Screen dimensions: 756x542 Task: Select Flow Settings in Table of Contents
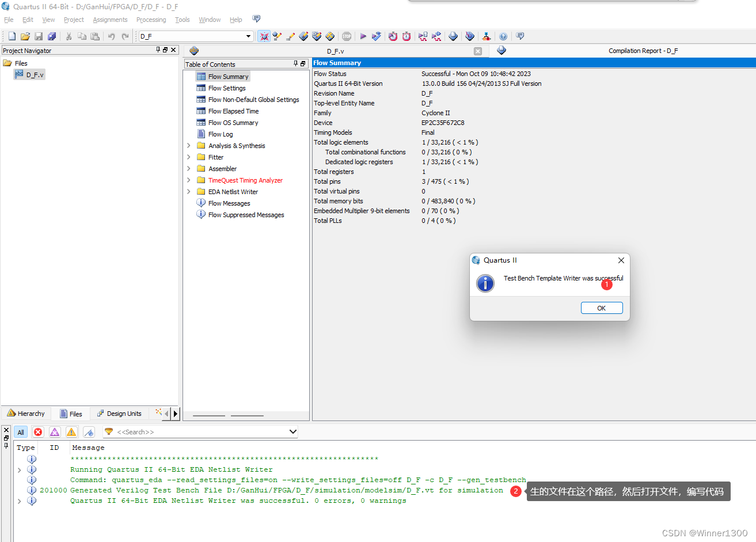[x=227, y=88]
